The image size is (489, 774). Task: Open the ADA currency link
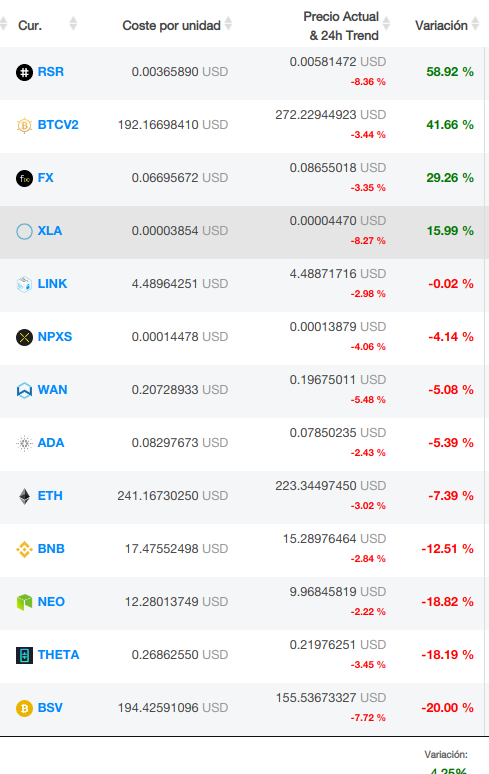click(x=51, y=443)
